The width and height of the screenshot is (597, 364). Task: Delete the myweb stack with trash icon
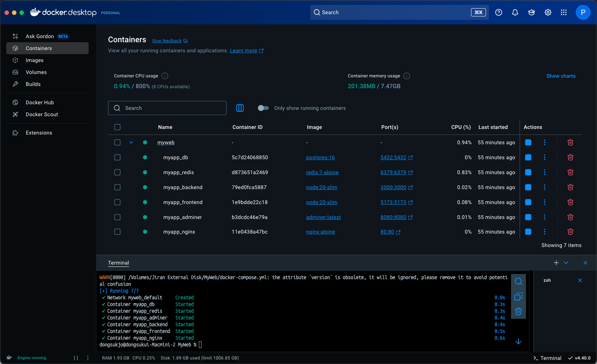[570, 142]
